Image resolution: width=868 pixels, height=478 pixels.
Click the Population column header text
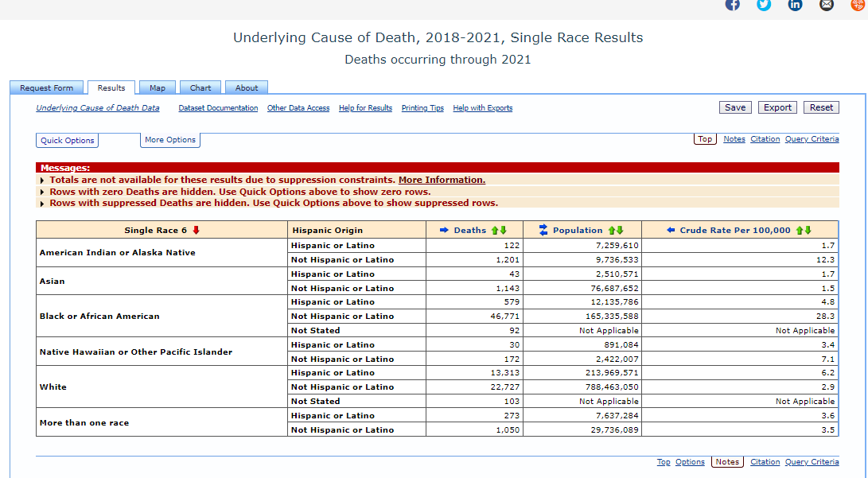(578, 230)
